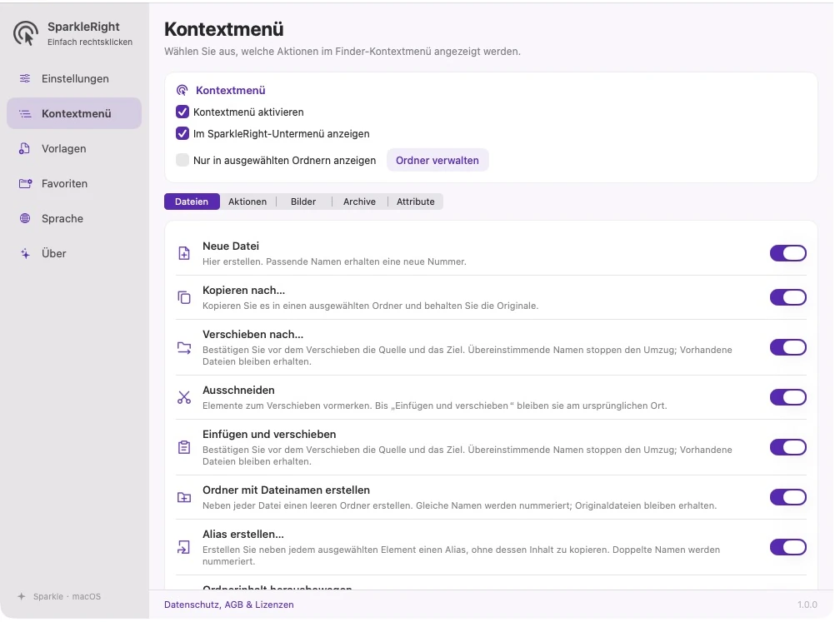Disable the Ausschneiden switch
840x622 pixels.
[788, 397]
